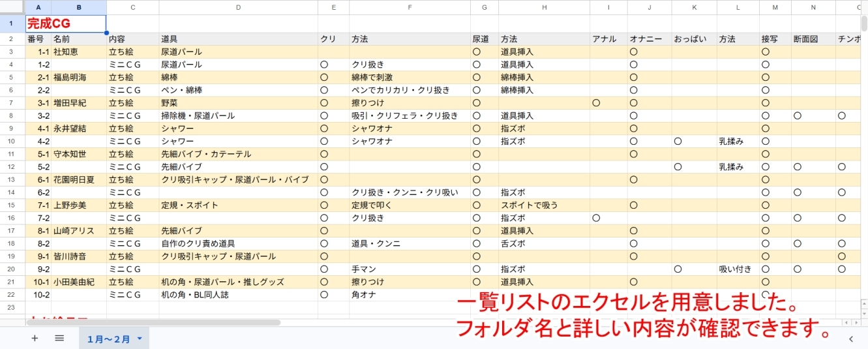Click the horizontal scrollbar thumb

pyautogui.click(x=153, y=322)
